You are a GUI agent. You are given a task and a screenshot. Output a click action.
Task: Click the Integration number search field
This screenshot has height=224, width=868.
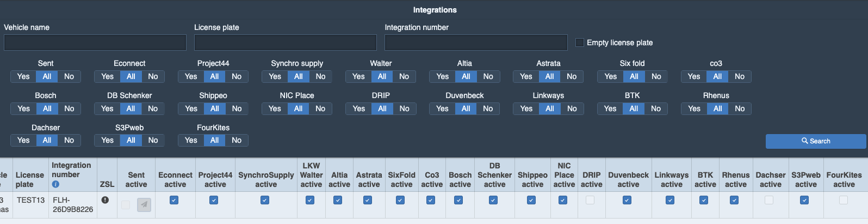(x=476, y=43)
